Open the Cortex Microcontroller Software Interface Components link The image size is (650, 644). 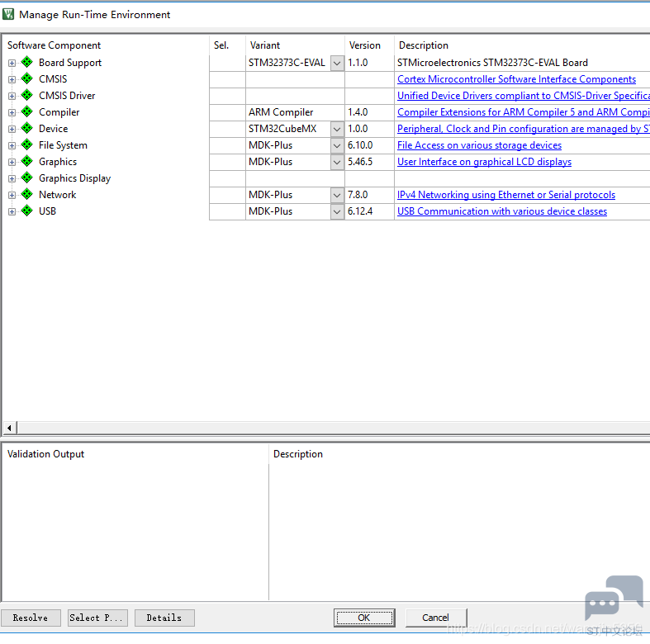(516, 79)
